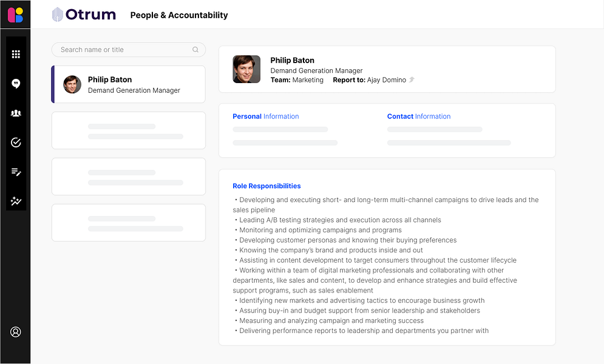Click the magnifier icon in search box
The image size is (604, 364).
(195, 50)
